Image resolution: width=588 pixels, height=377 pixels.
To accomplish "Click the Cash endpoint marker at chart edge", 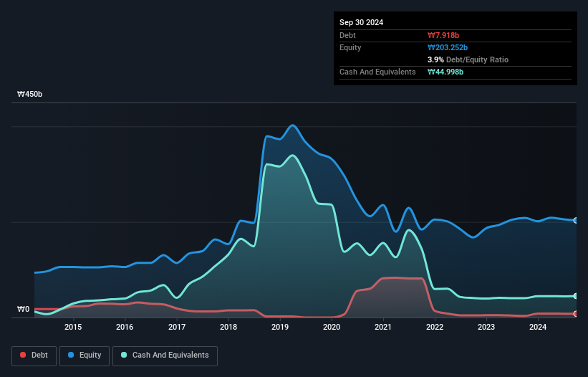I will point(576,296).
